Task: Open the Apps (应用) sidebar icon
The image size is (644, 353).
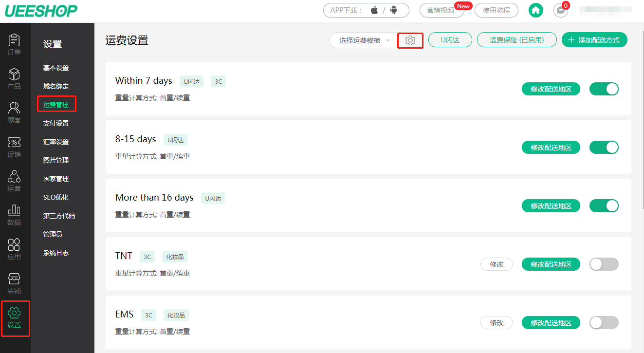Action: point(15,249)
